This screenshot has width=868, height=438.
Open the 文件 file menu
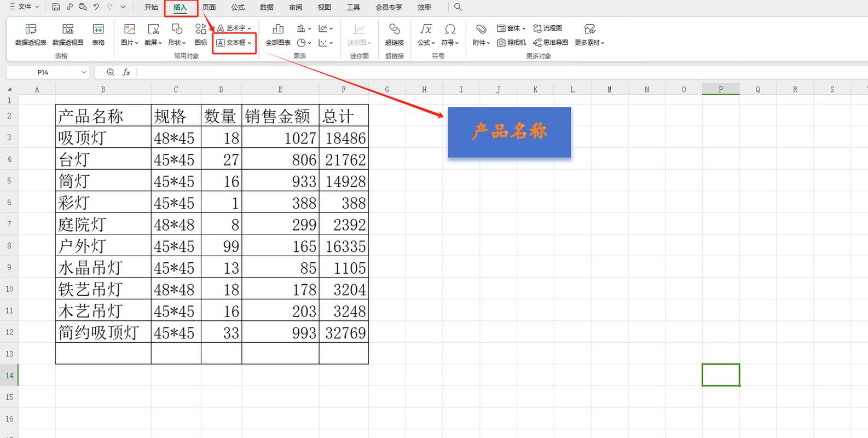(25, 7)
